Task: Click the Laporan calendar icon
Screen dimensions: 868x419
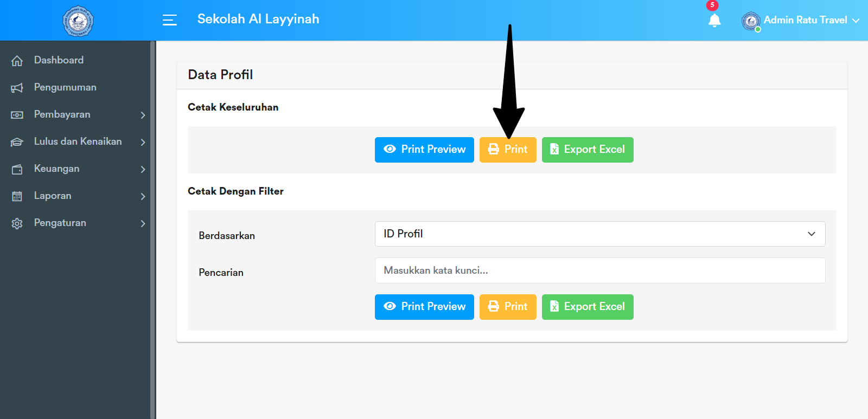Action: (17, 196)
